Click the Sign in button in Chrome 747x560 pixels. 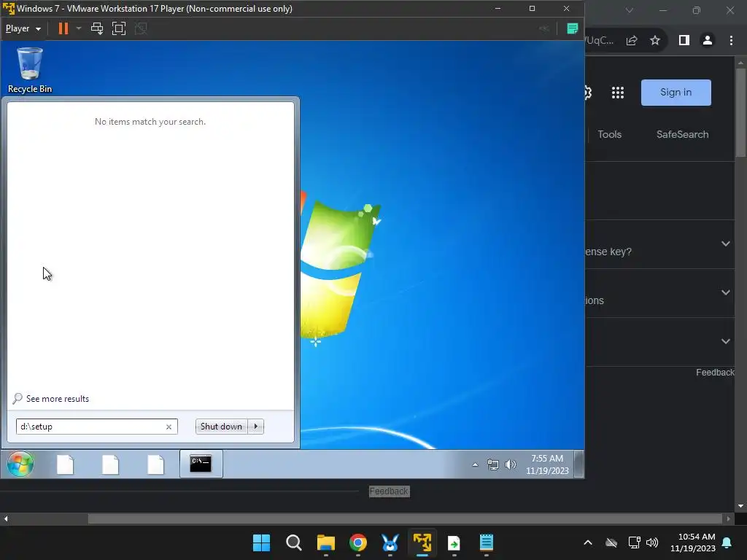point(676,93)
